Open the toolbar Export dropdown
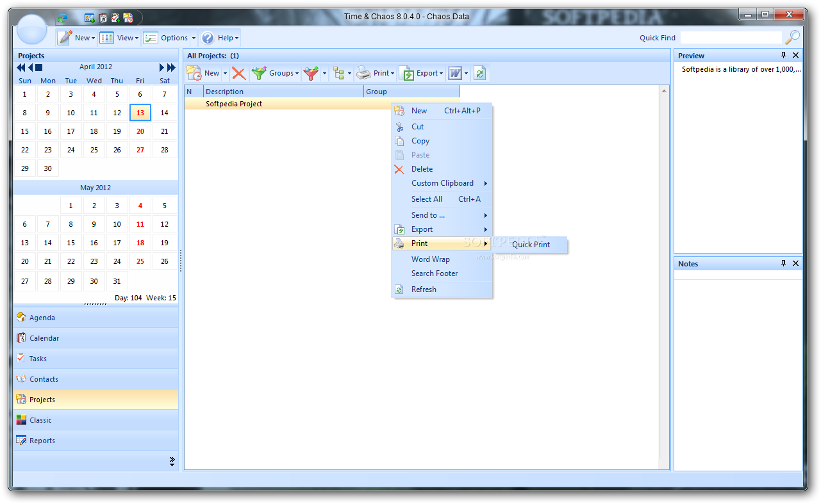821x504 pixels. tap(422, 74)
